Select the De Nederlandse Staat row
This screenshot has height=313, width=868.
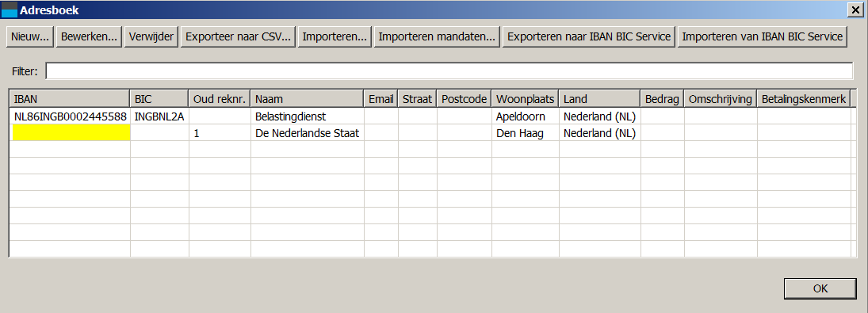coord(430,133)
